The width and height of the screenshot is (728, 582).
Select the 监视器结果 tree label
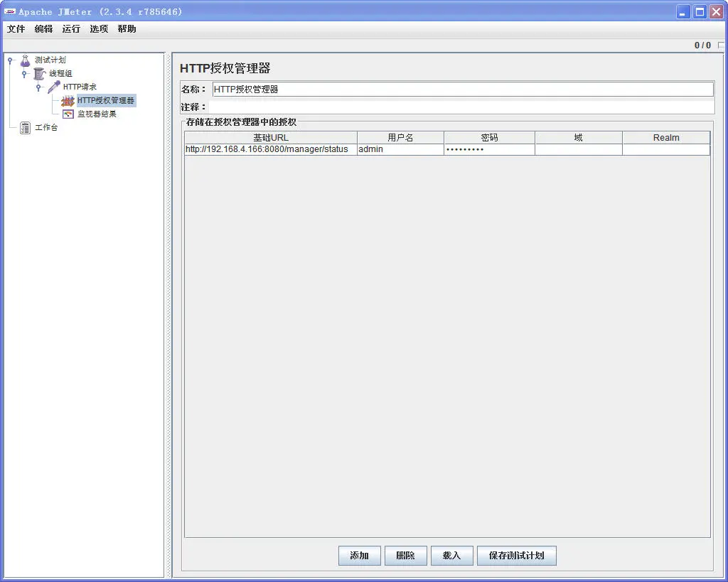(x=97, y=114)
